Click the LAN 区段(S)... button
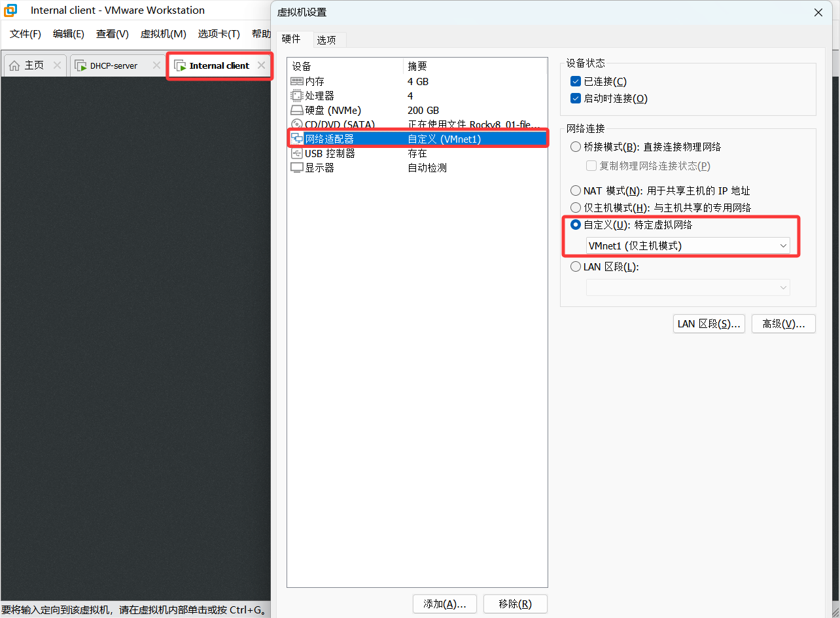The width and height of the screenshot is (840, 618). [x=709, y=324]
